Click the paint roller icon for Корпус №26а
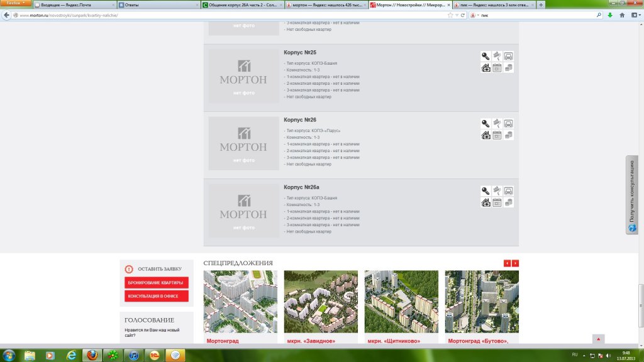The width and height of the screenshot is (644, 362). (x=497, y=191)
